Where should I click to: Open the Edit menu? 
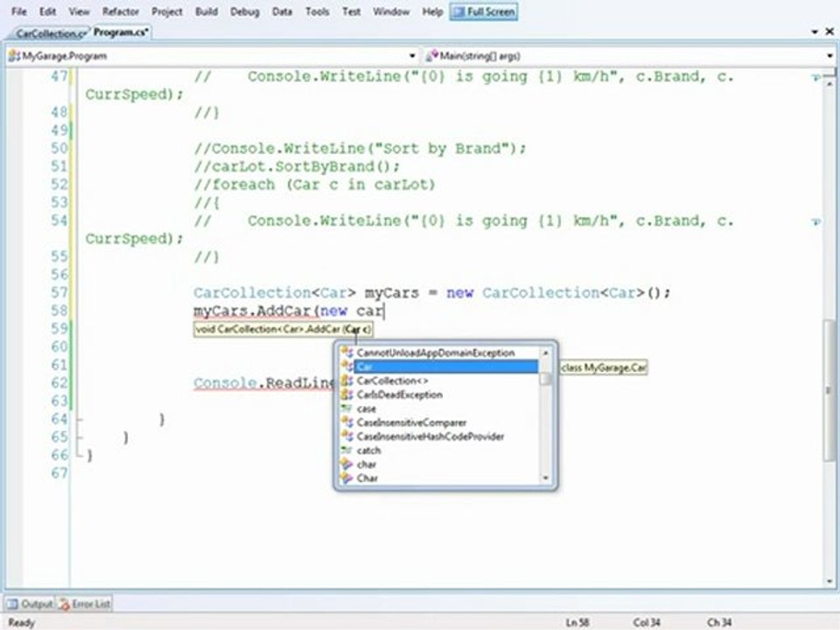(x=47, y=11)
